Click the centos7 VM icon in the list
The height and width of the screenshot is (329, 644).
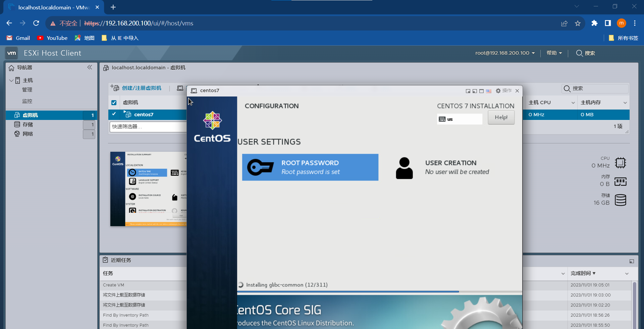pyautogui.click(x=127, y=114)
